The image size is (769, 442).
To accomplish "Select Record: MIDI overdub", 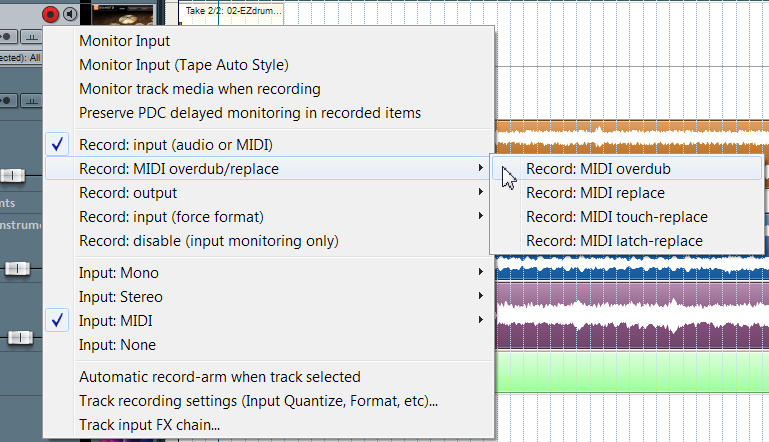I will point(598,169).
